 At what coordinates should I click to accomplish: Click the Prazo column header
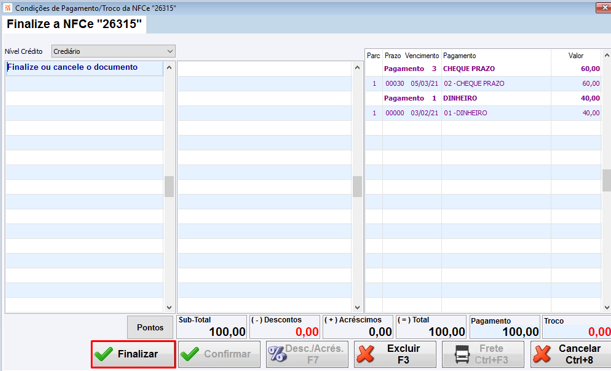coord(392,56)
